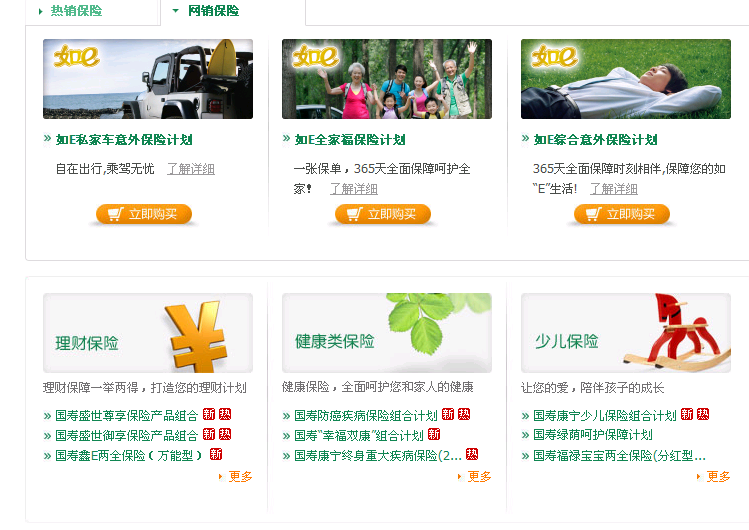Open 国寿鑫E两全保险(万能型) link
The height and width of the screenshot is (530, 749).
(x=129, y=456)
